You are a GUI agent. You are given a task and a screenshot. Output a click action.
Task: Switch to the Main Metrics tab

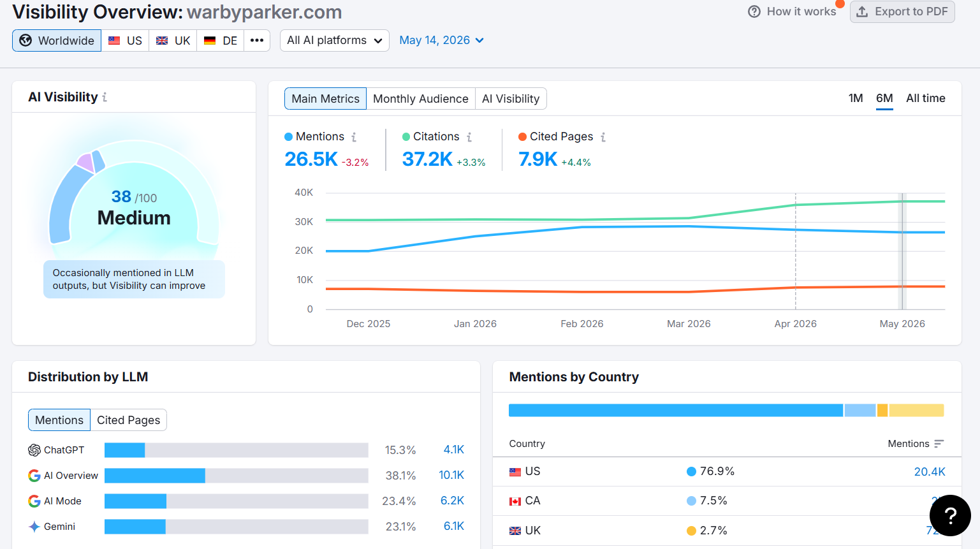click(325, 99)
